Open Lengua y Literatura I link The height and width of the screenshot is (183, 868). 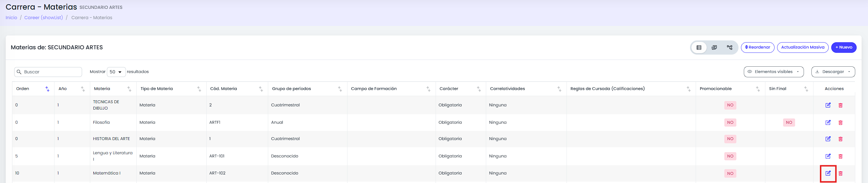[113, 156]
